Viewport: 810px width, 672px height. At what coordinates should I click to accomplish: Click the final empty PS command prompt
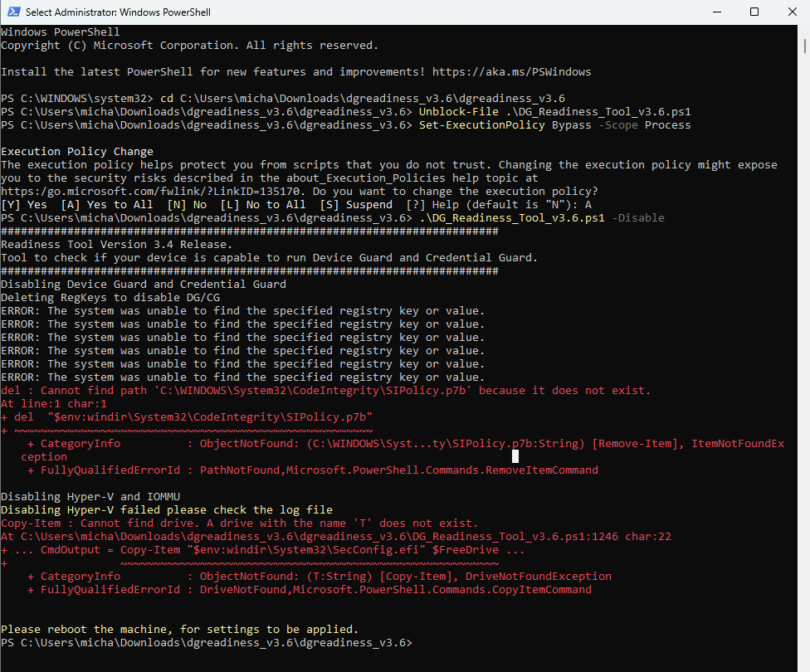(x=207, y=643)
